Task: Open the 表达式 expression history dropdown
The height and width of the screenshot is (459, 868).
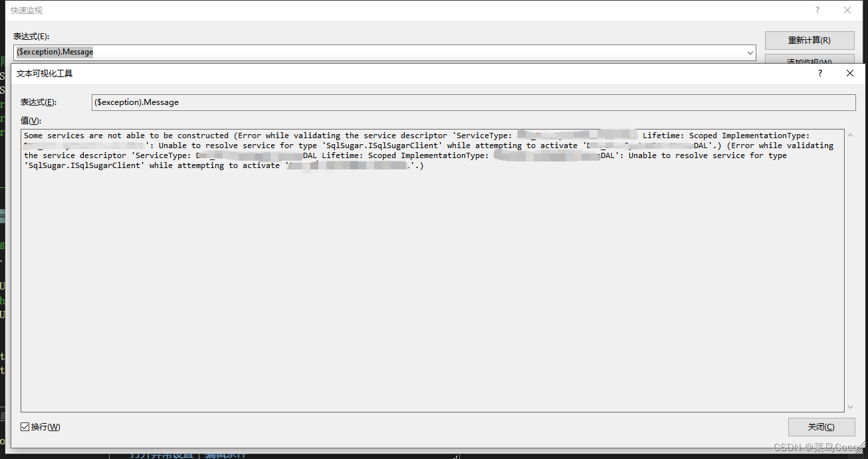Action: tap(750, 52)
